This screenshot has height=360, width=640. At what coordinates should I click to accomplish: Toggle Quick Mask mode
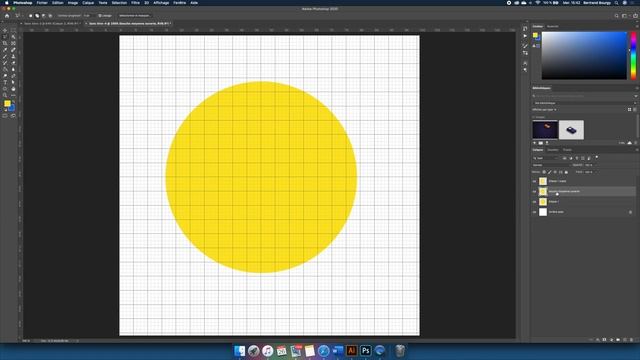click(5, 116)
